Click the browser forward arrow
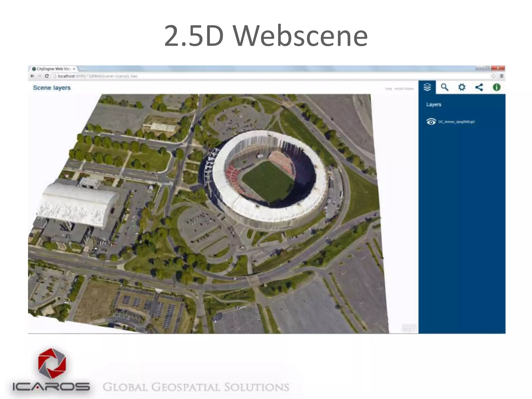Image resolution: width=532 pixels, height=399 pixels. 39,76
